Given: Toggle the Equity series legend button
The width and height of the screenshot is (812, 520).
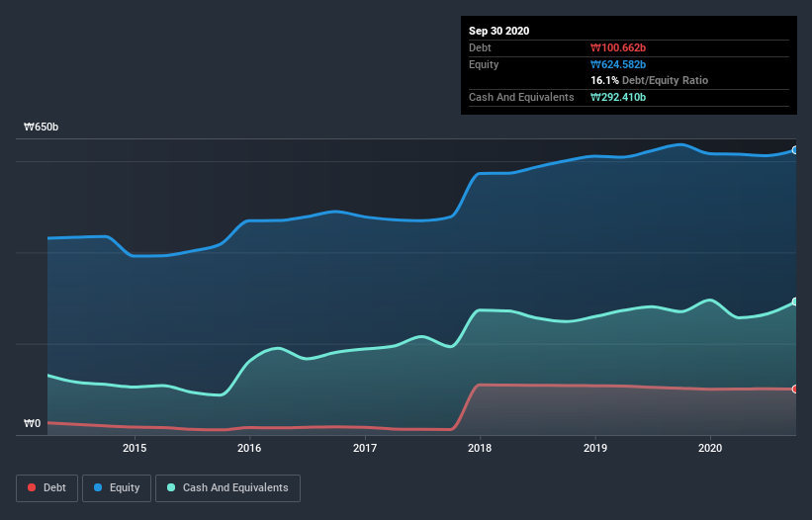Looking at the screenshot, I should 117,488.
